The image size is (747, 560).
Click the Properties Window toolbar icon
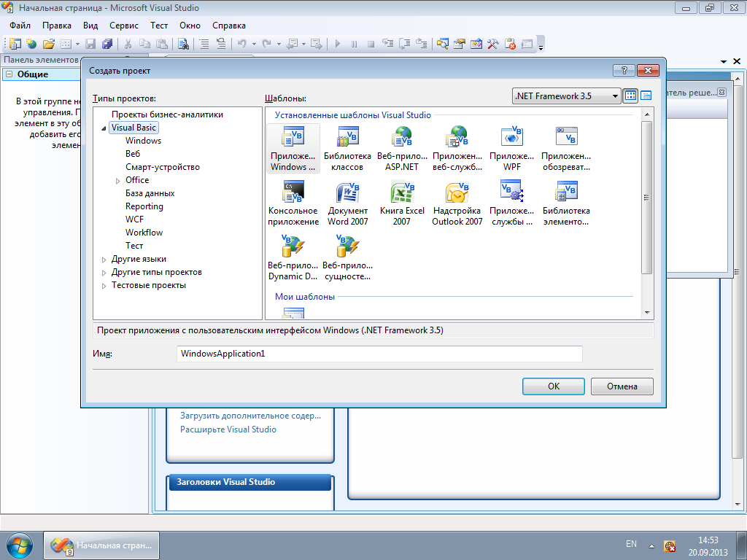[x=460, y=44]
